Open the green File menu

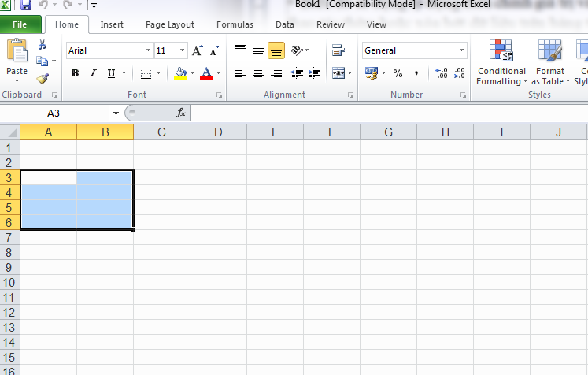pyautogui.click(x=20, y=24)
